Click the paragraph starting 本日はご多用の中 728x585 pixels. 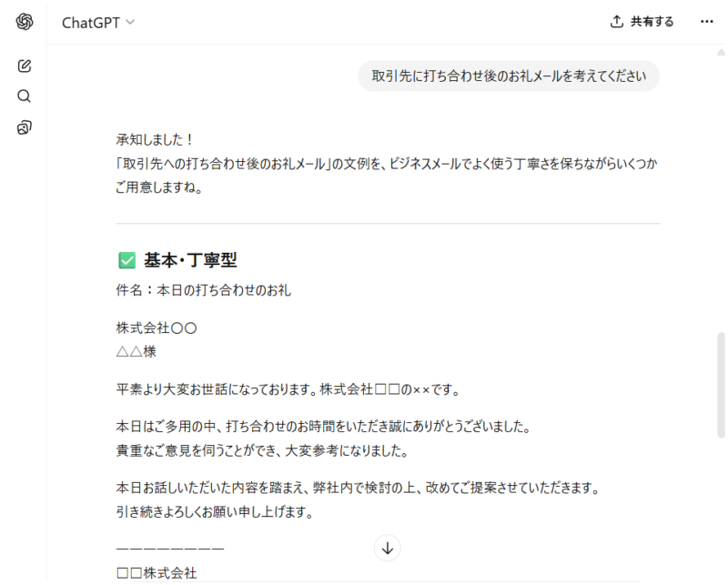[323, 426]
